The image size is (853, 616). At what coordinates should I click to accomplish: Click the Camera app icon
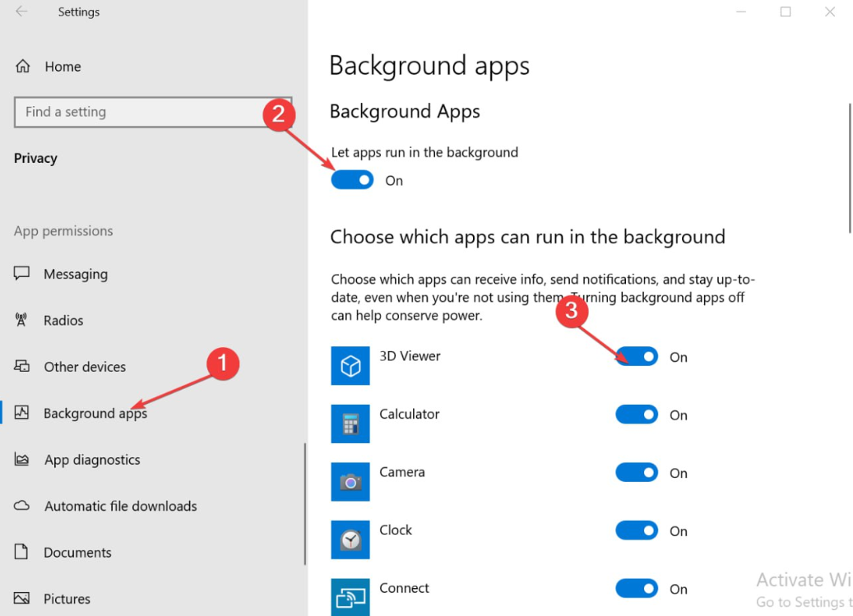click(350, 482)
